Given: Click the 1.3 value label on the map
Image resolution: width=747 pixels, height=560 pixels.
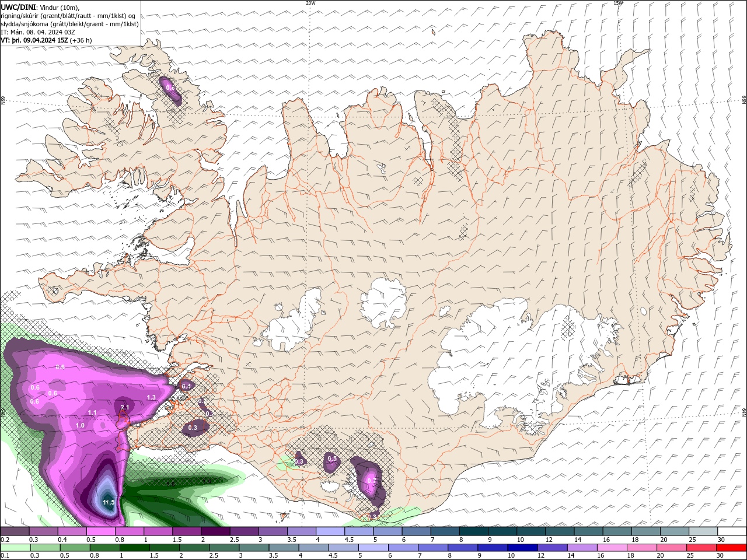Looking at the screenshot, I should 151,397.
